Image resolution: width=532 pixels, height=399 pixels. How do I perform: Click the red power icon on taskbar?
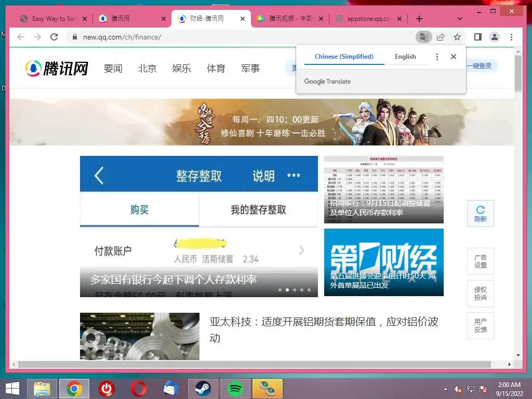click(107, 389)
